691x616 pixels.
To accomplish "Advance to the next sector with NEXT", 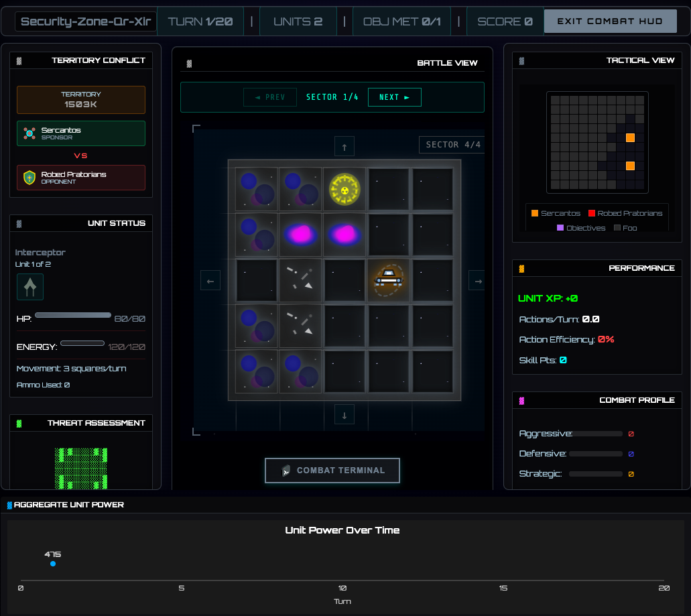I will coord(394,97).
